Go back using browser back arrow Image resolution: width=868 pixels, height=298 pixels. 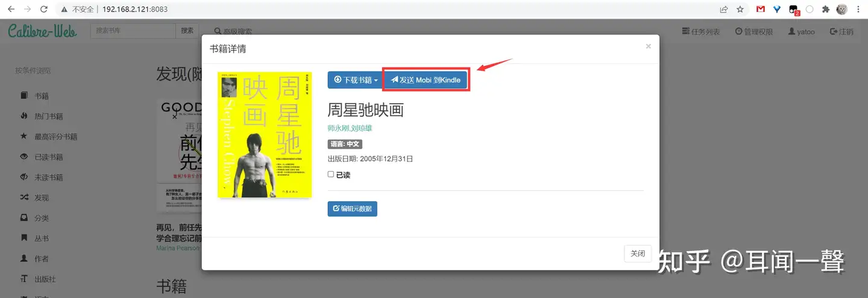tap(11, 10)
